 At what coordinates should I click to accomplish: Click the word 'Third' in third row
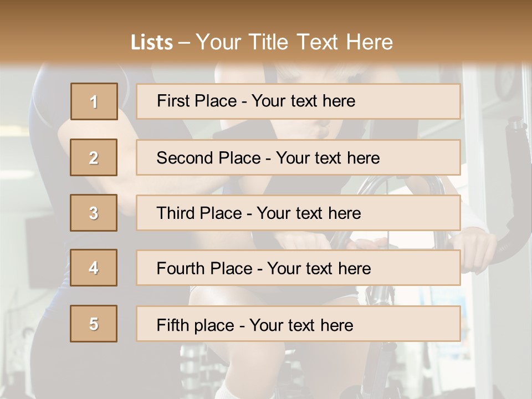click(175, 213)
